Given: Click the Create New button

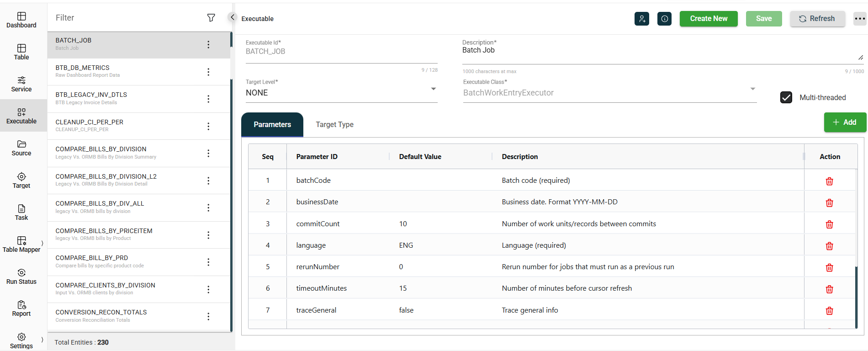Looking at the screenshot, I should [708, 19].
